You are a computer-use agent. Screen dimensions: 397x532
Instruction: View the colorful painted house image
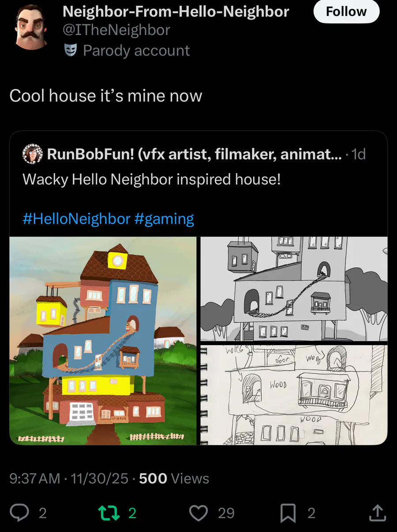(x=103, y=341)
